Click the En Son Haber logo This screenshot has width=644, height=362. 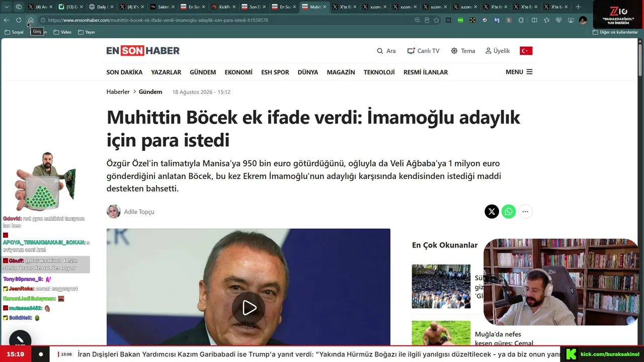point(143,51)
